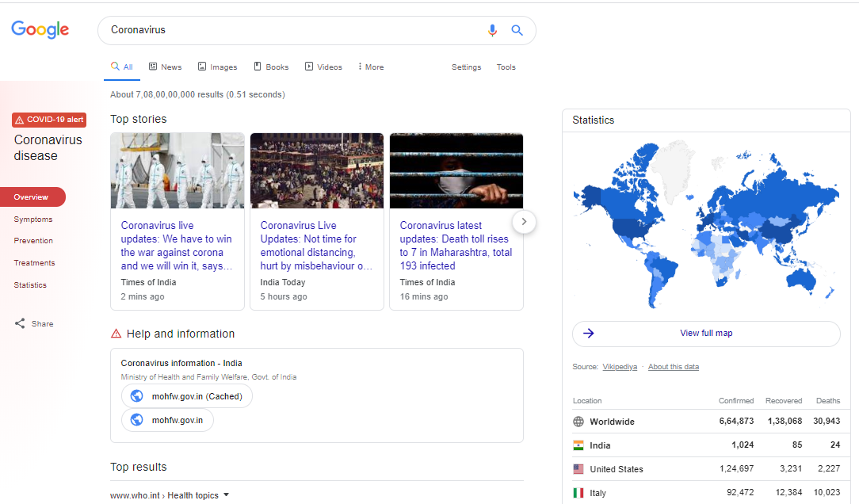The height and width of the screenshot is (504, 859).
Task: Open the Symptoms section in sidebar
Action: point(33,220)
